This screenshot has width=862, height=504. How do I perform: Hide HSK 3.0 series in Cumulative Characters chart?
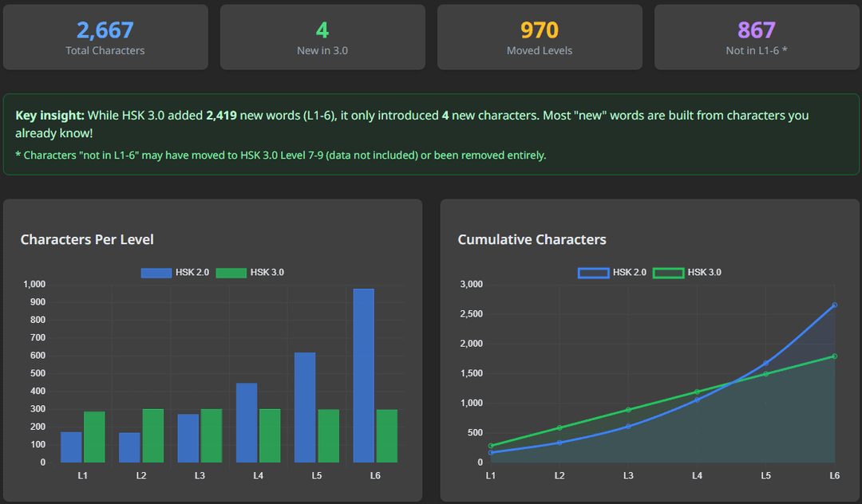pyautogui.click(x=686, y=273)
